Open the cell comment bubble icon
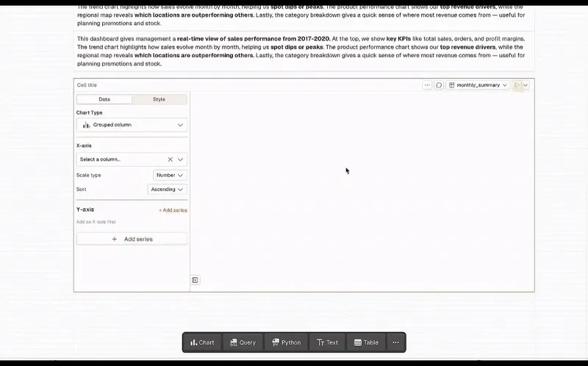The width and height of the screenshot is (588, 366). click(439, 85)
